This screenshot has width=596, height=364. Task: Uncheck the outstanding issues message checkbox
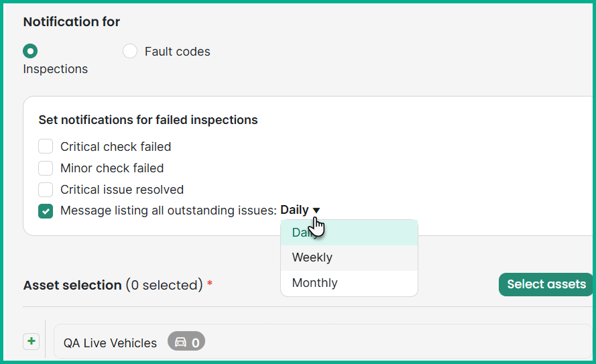[x=46, y=211]
